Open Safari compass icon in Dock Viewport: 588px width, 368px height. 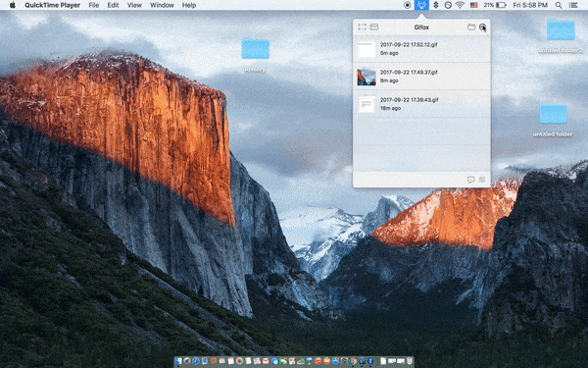(x=196, y=361)
